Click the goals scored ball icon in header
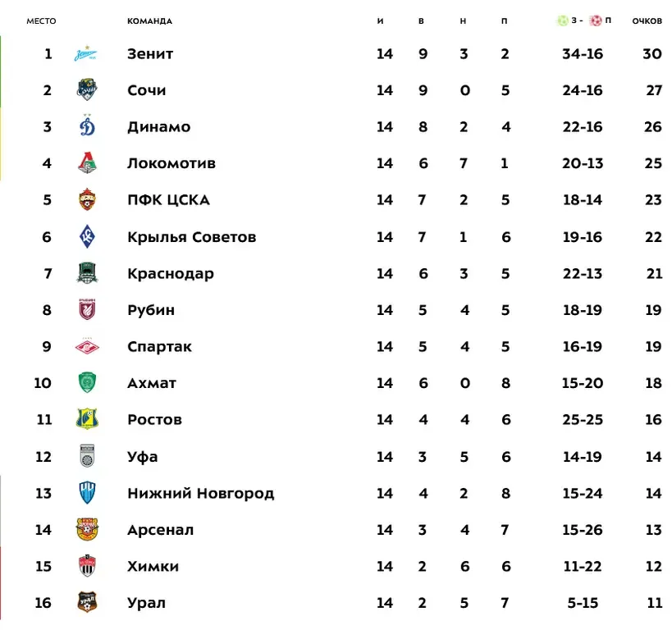This screenshot has width=672, height=630. pos(563,21)
